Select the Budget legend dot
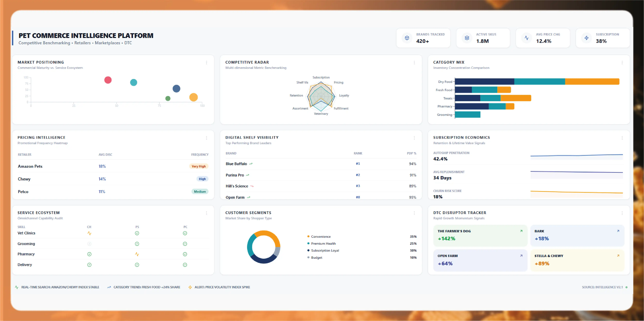The image size is (644, 321). (x=308, y=258)
